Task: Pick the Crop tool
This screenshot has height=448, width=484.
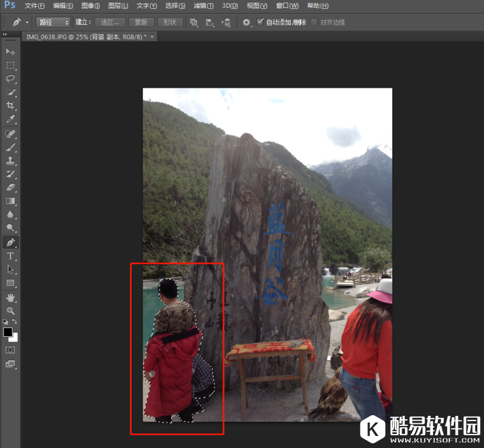Action: 11,106
